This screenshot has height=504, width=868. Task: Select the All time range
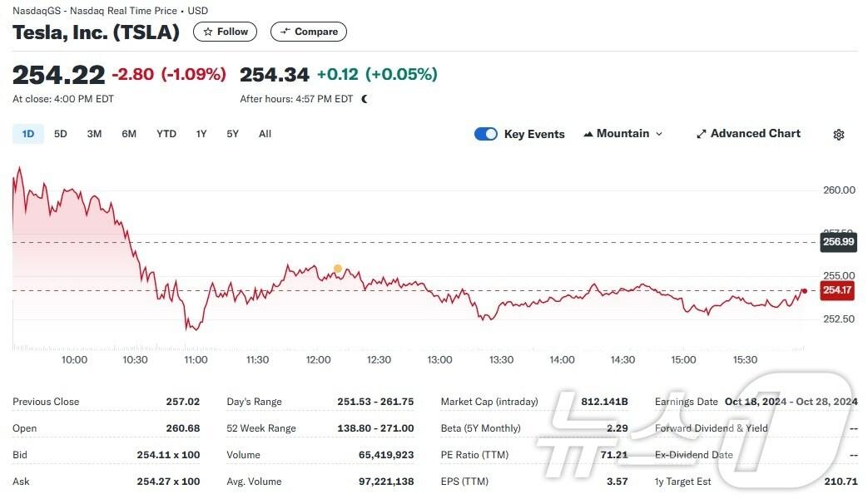pyautogui.click(x=265, y=134)
